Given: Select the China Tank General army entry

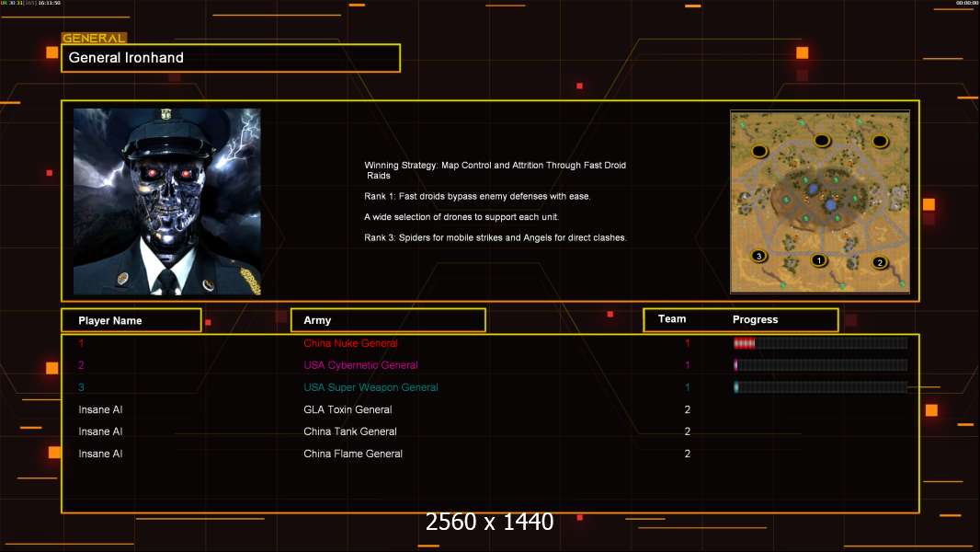Looking at the screenshot, I should click(x=350, y=431).
